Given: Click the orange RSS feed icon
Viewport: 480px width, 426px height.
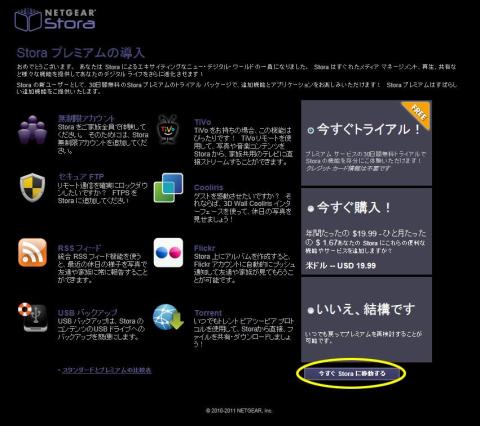Looking at the screenshot, I should 32,252.
